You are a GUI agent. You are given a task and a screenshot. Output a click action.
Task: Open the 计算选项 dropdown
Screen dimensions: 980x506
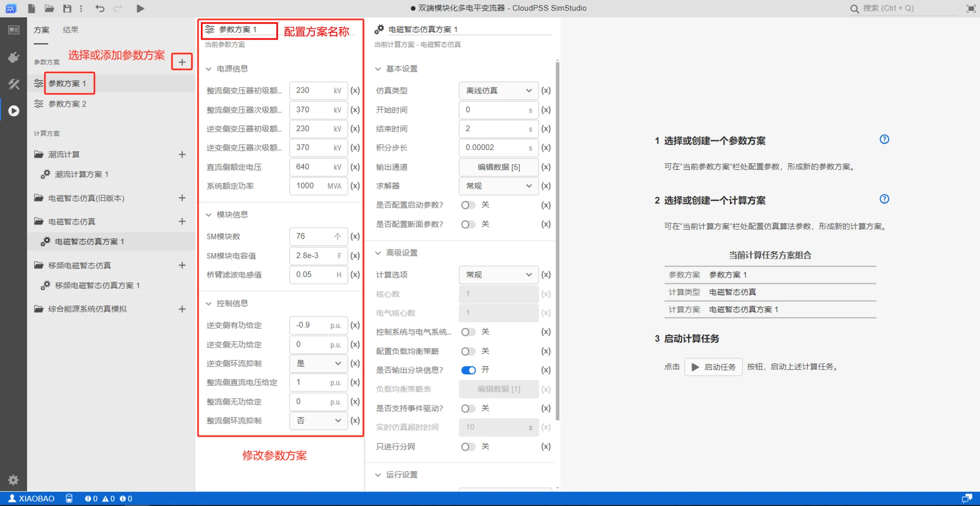coord(499,275)
